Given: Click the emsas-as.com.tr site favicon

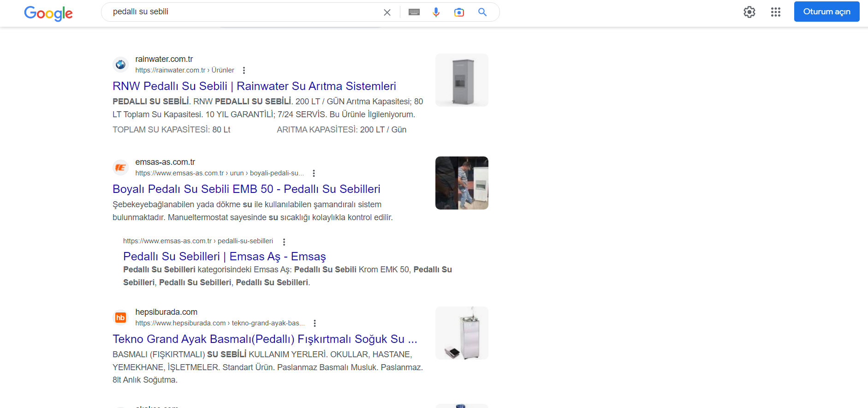Looking at the screenshot, I should pos(120,168).
